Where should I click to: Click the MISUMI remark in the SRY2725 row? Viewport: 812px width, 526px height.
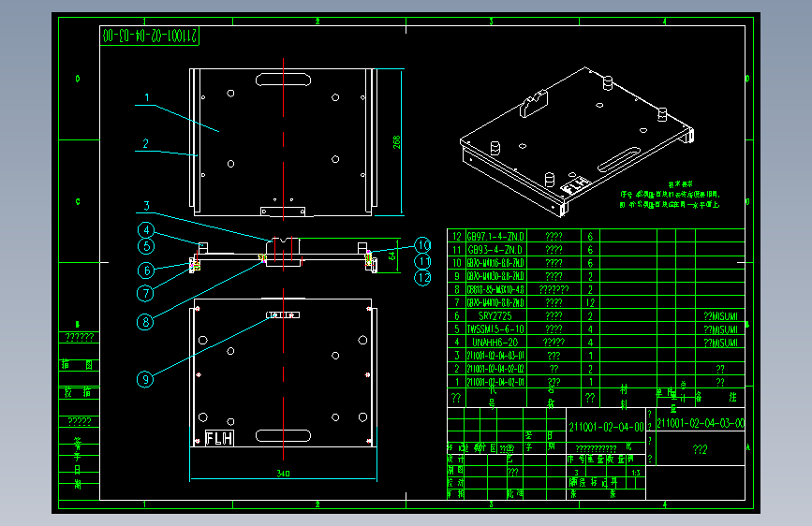(720, 315)
